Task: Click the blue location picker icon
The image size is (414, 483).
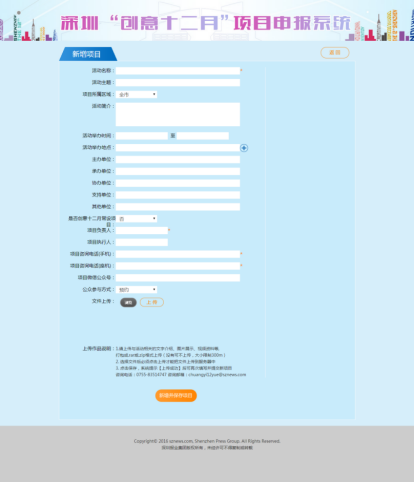Action: pyautogui.click(x=244, y=148)
